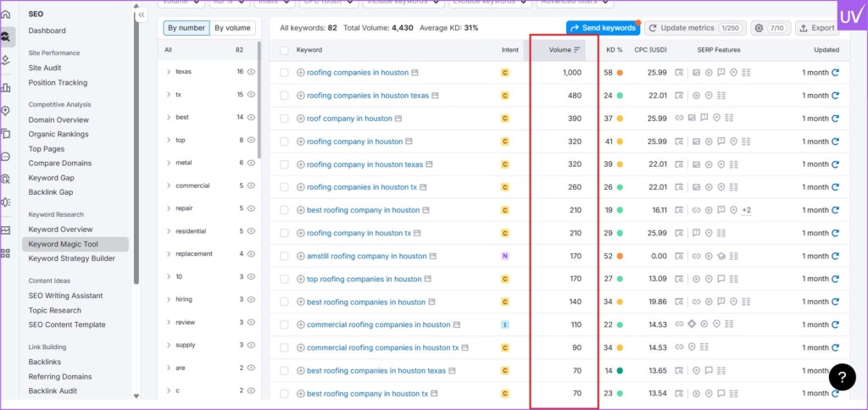Collapse the sidebar with the double-chevron icon
The image size is (868, 410).
click(x=142, y=15)
